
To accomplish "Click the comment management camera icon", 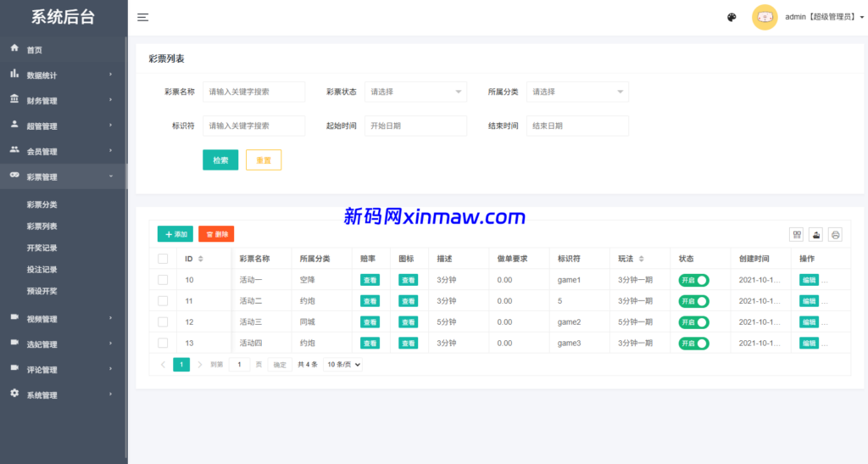I will pyautogui.click(x=14, y=368).
